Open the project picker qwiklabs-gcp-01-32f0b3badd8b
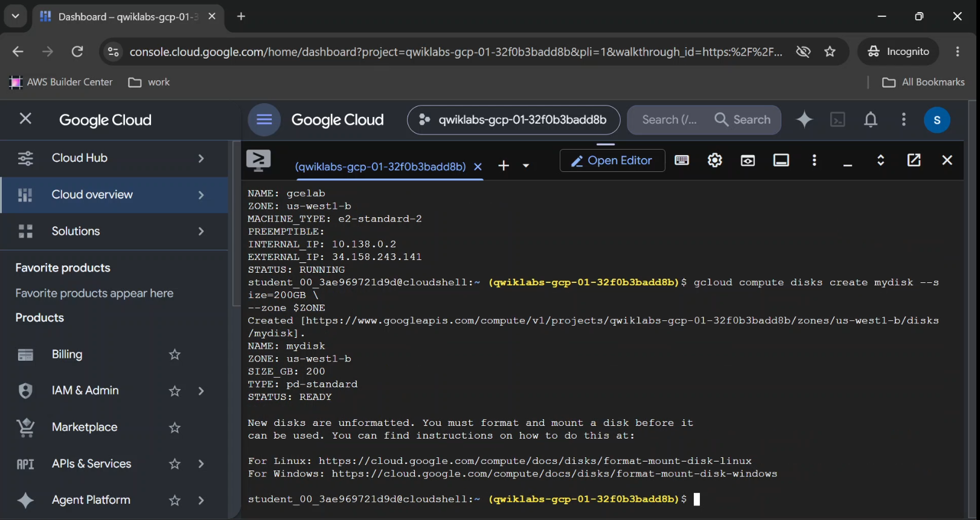This screenshot has width=980, height=520. pyautogui.click(x=514, y=120)
